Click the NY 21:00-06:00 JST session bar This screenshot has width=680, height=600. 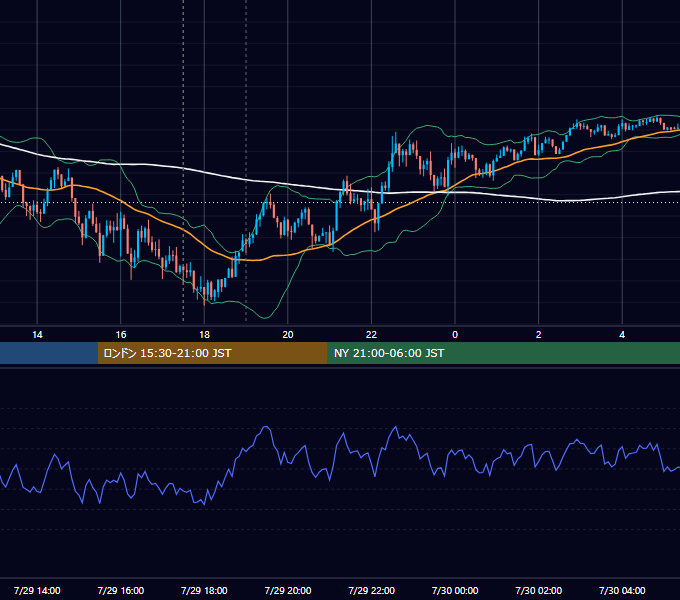(x=503, y=353)
